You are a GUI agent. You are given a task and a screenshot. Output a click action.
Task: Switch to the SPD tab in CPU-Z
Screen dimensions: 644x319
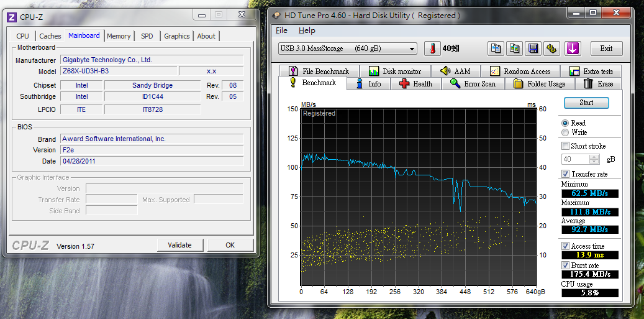(147, 36)
